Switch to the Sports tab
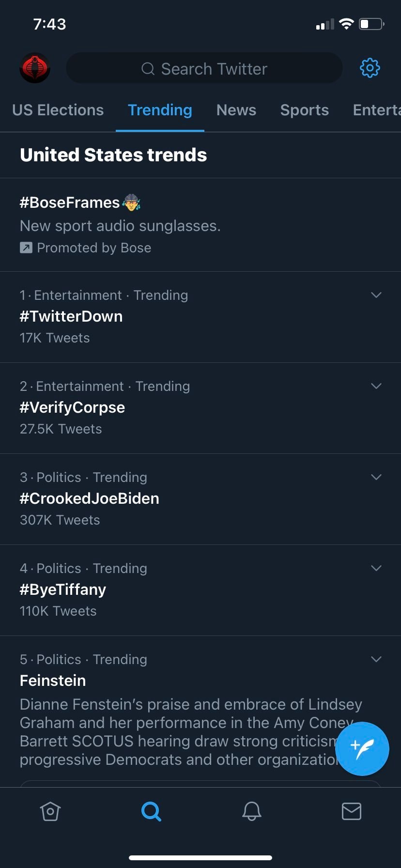 pyautogui.click(x=305, y=110)
